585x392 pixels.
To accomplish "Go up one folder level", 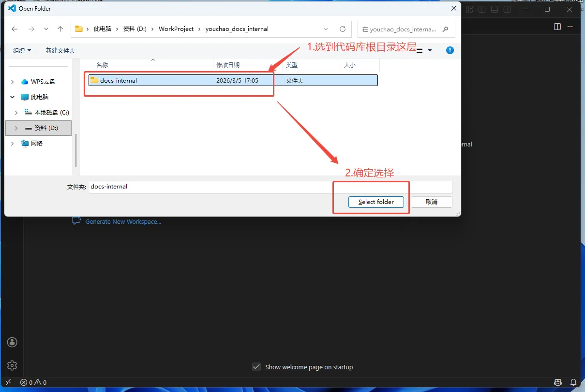I will (60, 29).
